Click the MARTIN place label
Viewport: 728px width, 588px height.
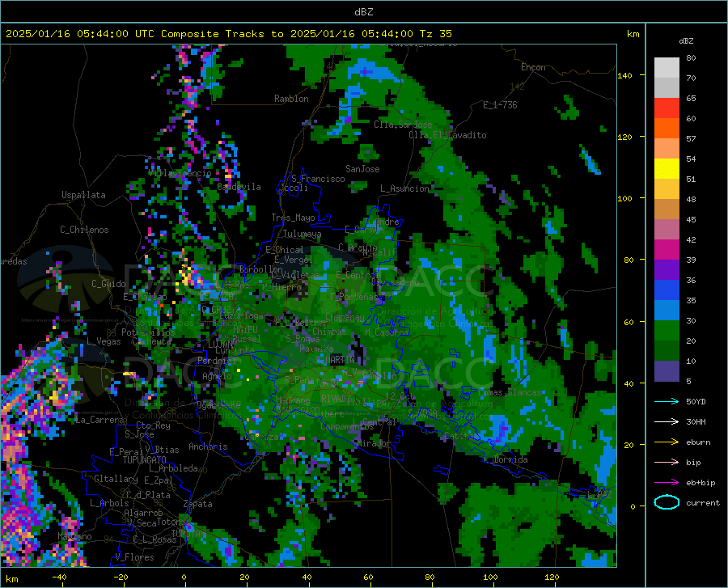(340, 359)
